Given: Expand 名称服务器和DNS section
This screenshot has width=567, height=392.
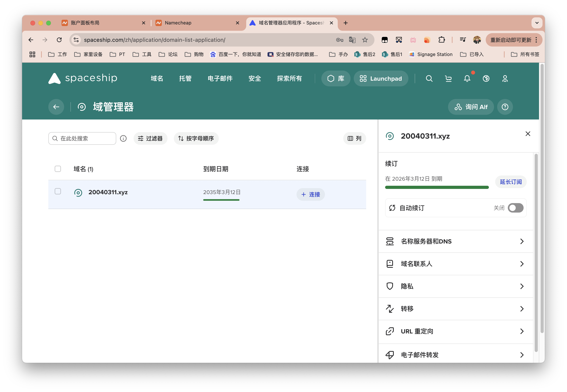Looking at the screenshot, I should coord(456,241).
